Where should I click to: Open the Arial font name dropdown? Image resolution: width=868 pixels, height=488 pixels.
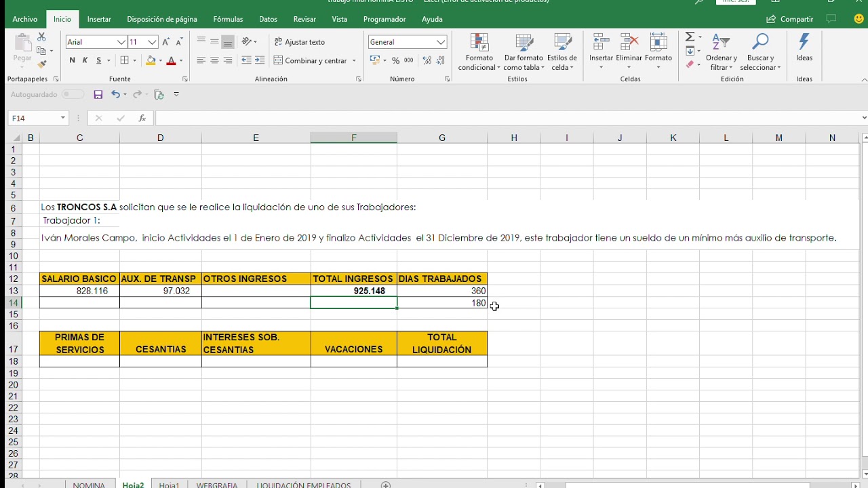pyautogui.click(x=121, y=42)
